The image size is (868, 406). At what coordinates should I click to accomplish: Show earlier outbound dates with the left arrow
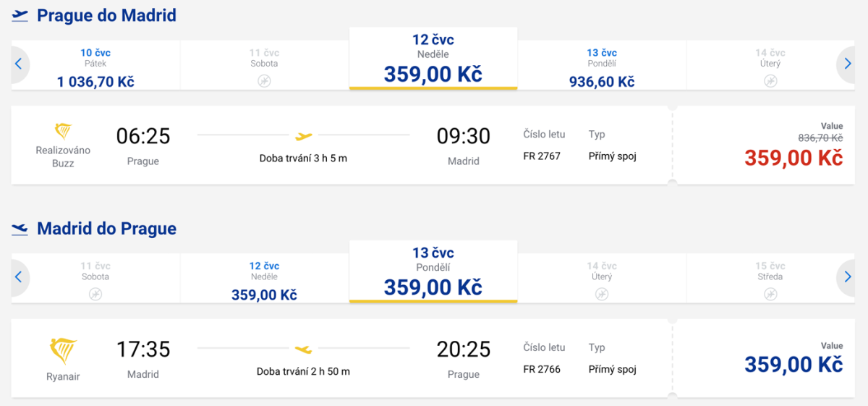pos(19,64)
